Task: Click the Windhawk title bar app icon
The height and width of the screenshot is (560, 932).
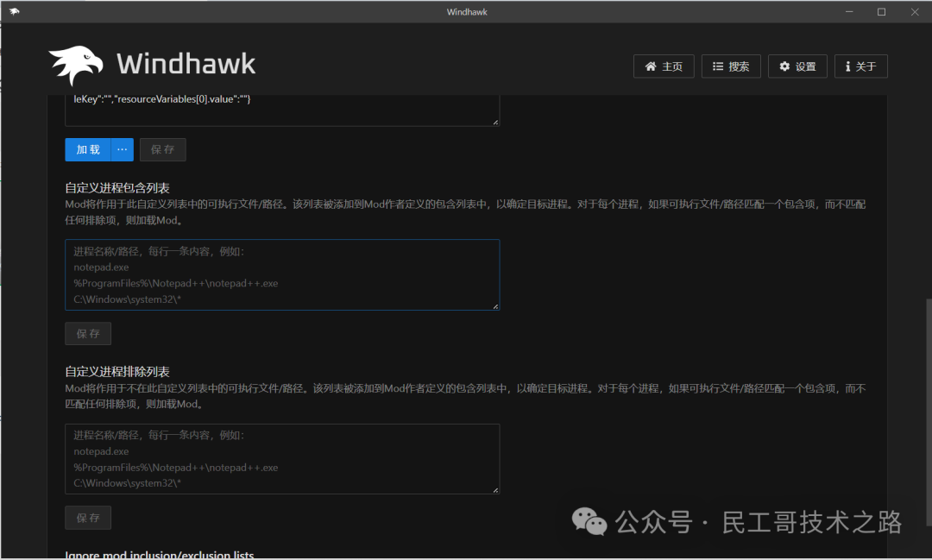Action: tap(15, 11)
